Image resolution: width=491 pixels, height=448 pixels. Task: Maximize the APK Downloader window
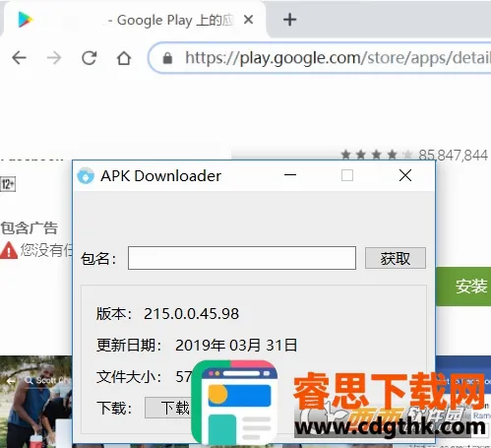(x=347, y=175)
